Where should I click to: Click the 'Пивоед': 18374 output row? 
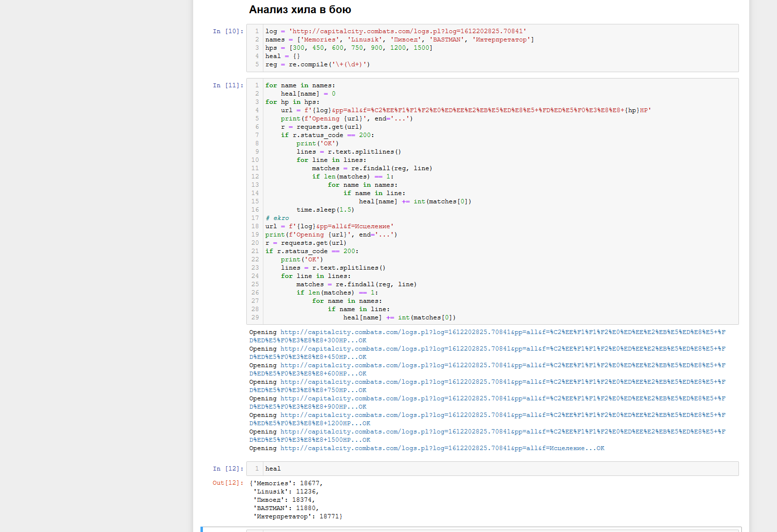click(284, 500)
